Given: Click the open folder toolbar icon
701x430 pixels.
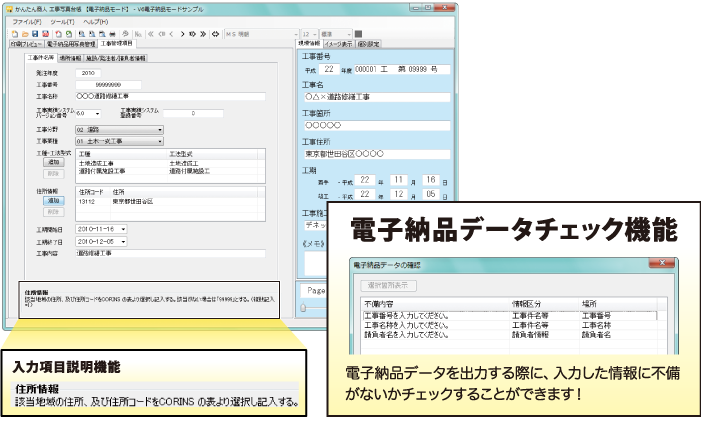Looking at the screenshot, I should tap(23, 33).
